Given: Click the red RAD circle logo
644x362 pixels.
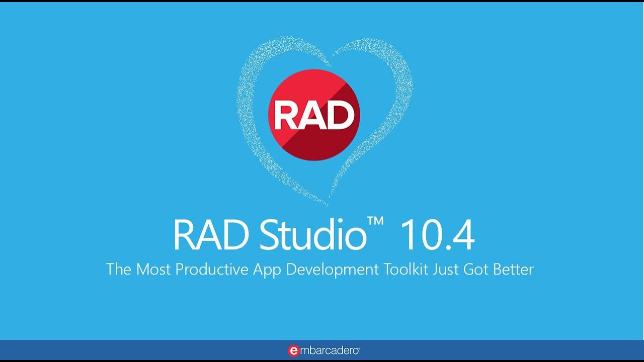Looking at the screenshot, I should point(314,115).
